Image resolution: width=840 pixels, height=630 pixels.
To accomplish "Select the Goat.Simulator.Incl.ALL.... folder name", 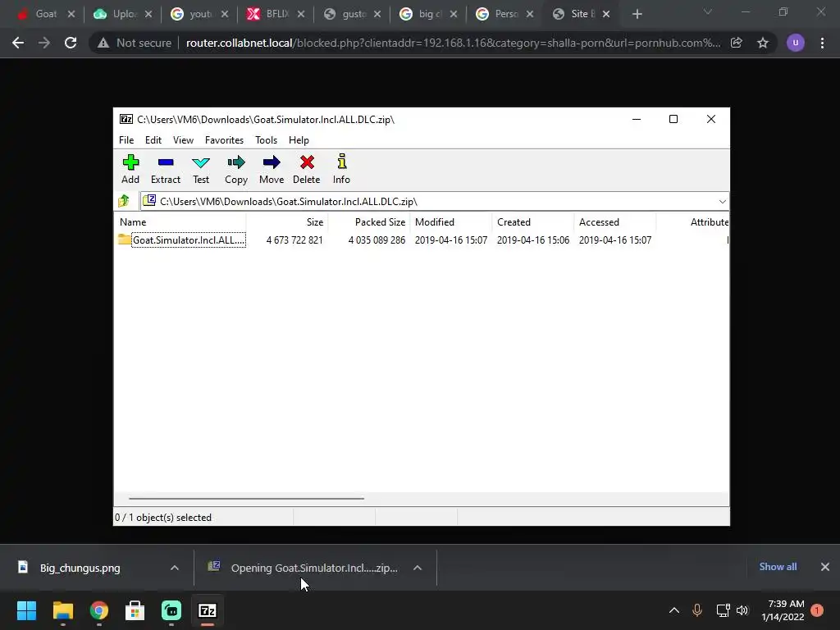I will click(x=189, y=240).
